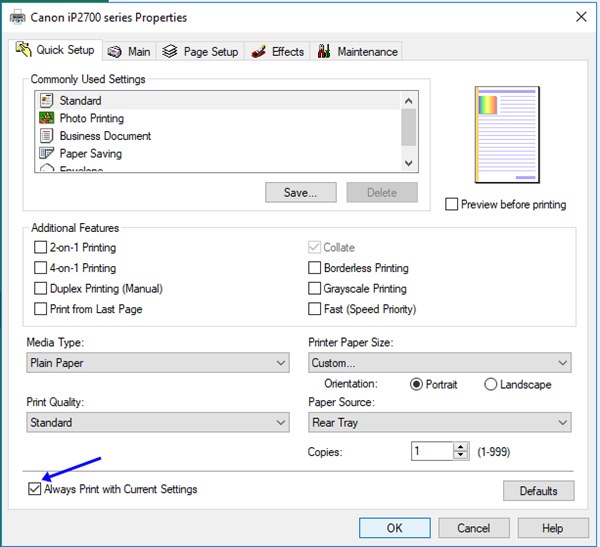
Task: Open the Maintenance tab
Action: pos(356,52)
